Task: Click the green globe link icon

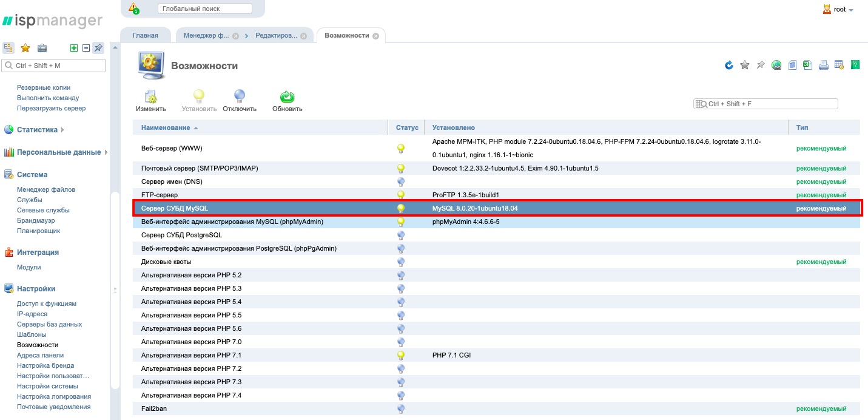Action: point(776,65)
